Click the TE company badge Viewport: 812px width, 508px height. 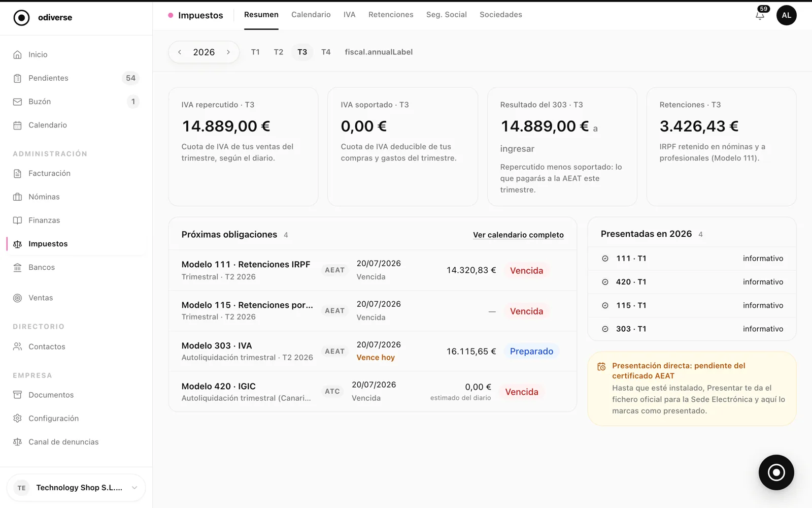click(x=21, y=488)
